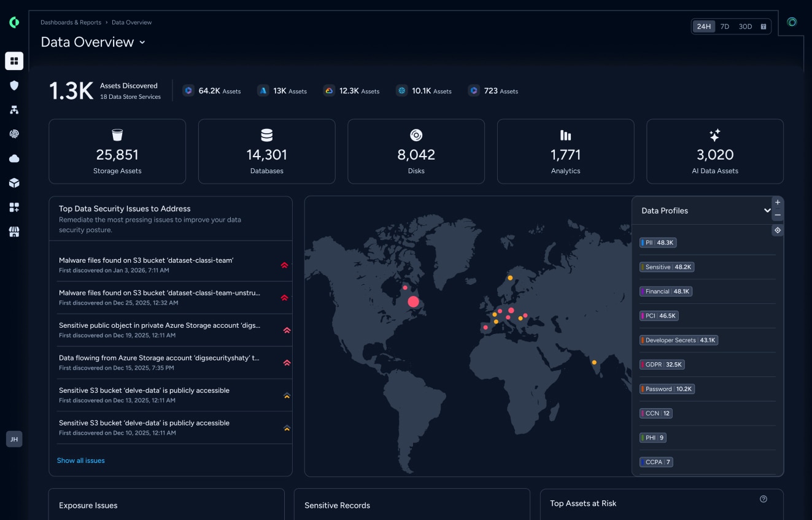This screenshot has width=812, height=520.
Task: Select the cube assets icon in sidebar
Action: (14, 182)
